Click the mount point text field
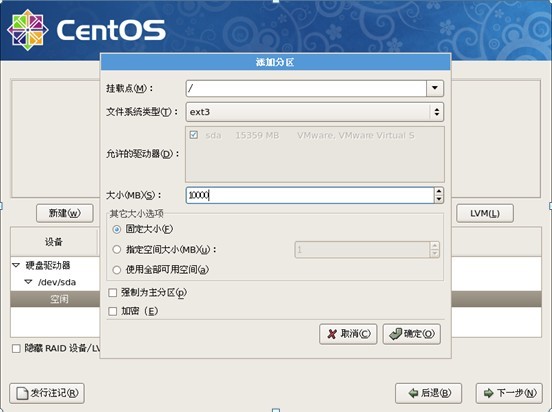Screen dimensions: 552x412 [x=306, y=88]
